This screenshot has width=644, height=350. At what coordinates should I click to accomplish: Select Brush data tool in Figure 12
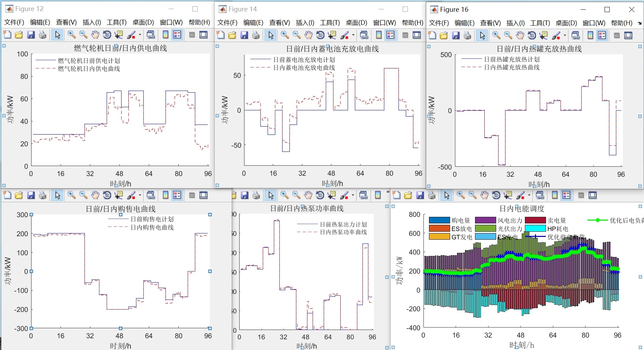132,35
